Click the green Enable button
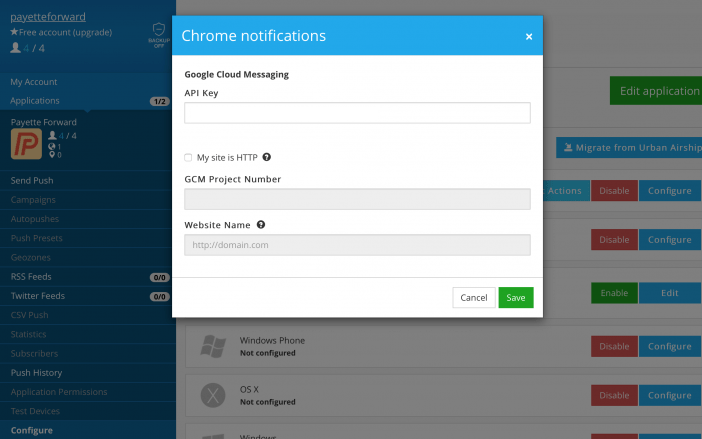The width and height of the screenshot is (702, 439). point(614,293)
